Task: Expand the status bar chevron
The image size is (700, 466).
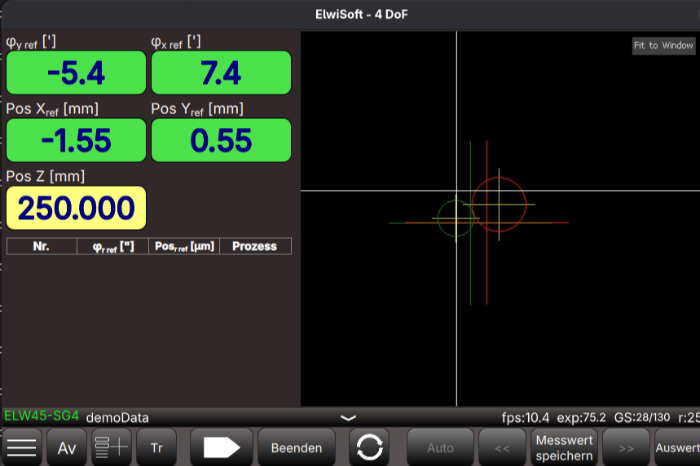Action: tap(348, 416)
